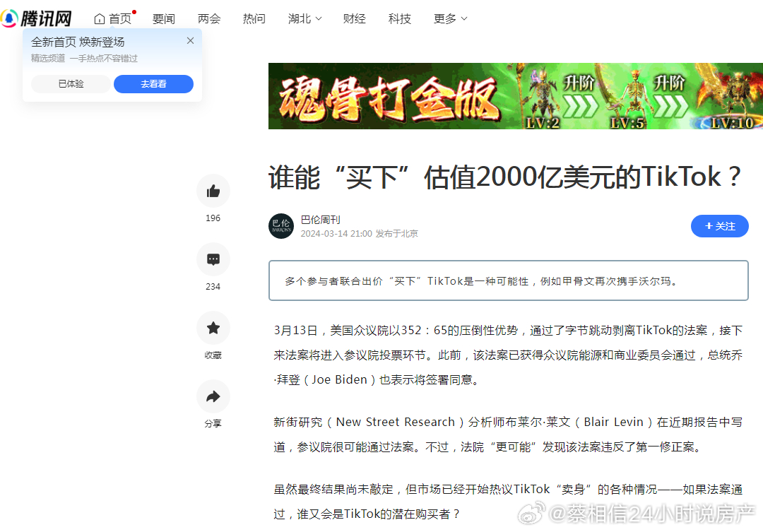Click the comment count 234
Screen dimensions: 763x532
(x=213, y=287)
